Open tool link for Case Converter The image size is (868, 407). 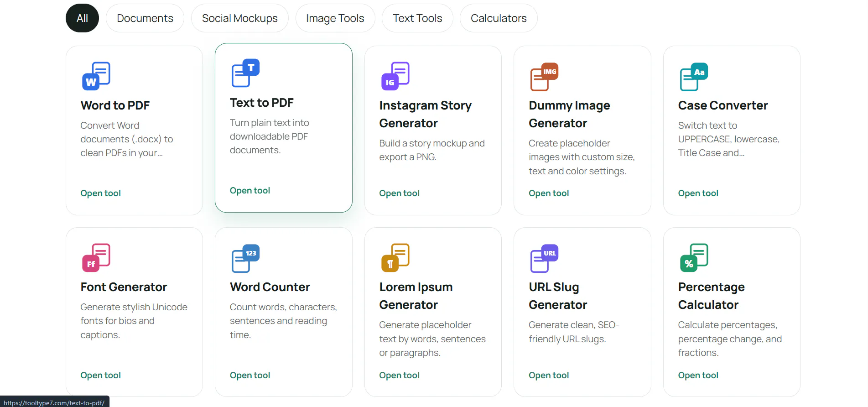pyautogui.click(x=698, y=193)
